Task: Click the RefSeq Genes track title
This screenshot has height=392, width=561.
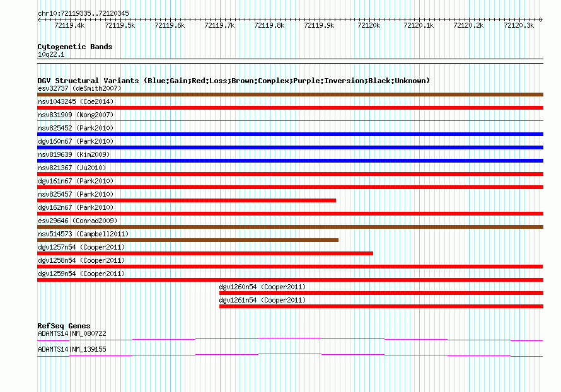Action: 64,326
